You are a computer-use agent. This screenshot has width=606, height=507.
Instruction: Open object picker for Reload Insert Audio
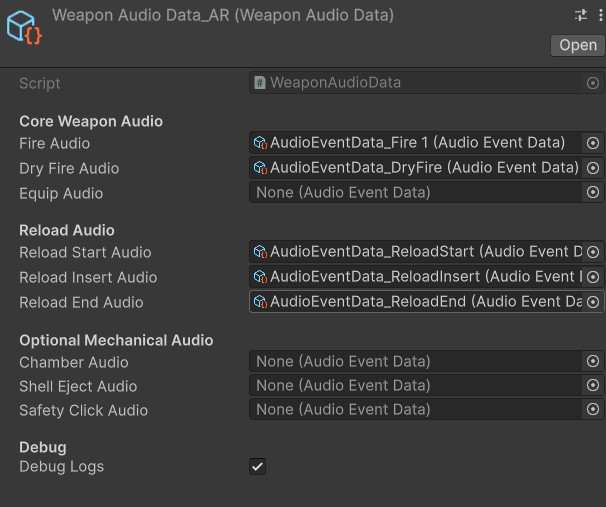click(592, 277)
